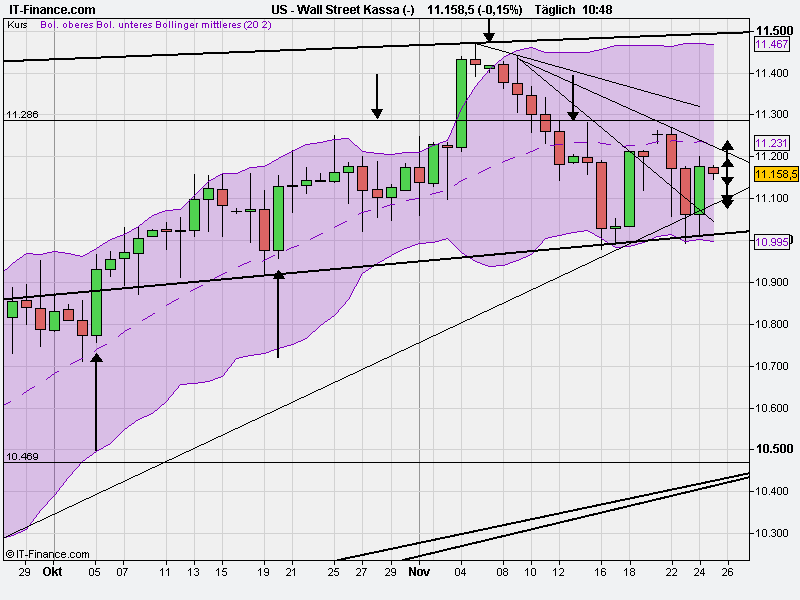
Task: Click the '13' date axis label
Action: (x=193, y=572)
